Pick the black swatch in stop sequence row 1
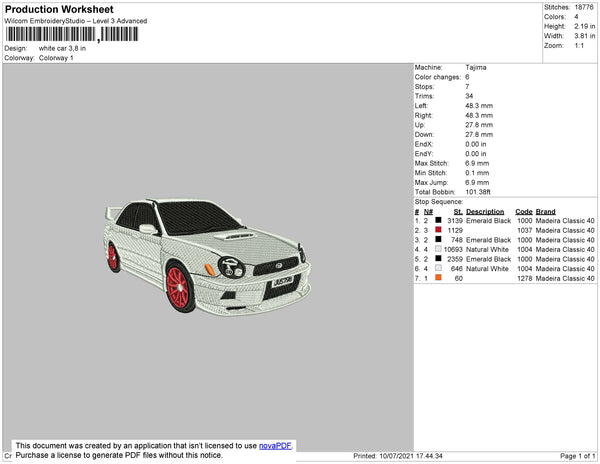Image resolution: width=600 pixels, height=464 pixels. tap(438, 220)
